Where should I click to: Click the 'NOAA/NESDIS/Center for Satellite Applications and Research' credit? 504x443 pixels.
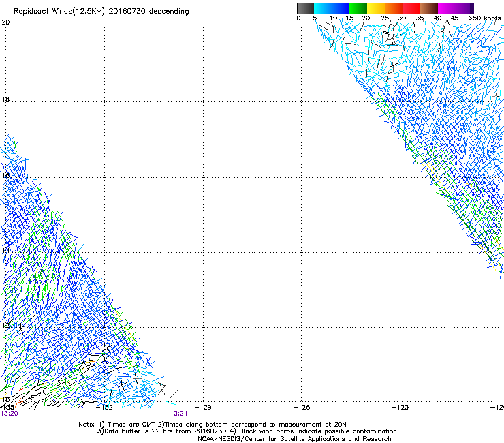tap(294, 439)
